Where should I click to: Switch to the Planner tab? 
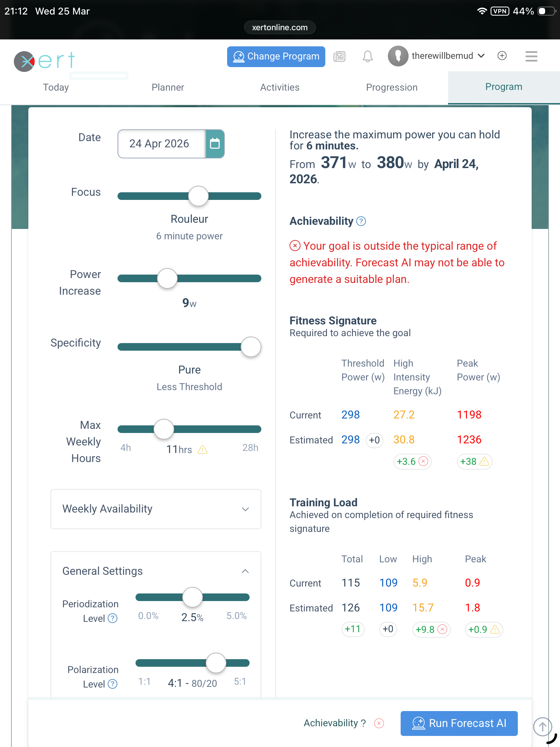pos(168,87)
